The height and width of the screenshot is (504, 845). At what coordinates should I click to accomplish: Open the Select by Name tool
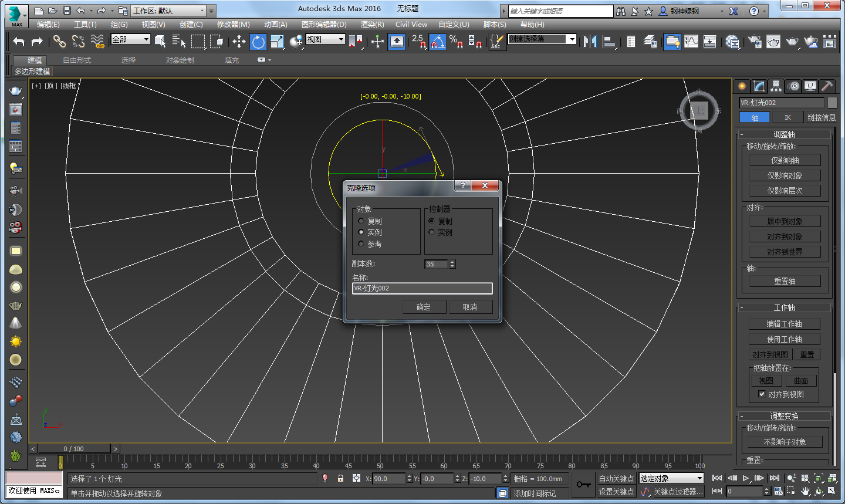(x=179, y=41)
